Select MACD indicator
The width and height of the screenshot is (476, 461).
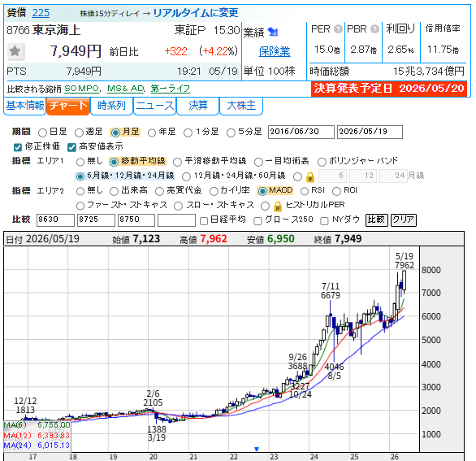click(x=262, y=191)
